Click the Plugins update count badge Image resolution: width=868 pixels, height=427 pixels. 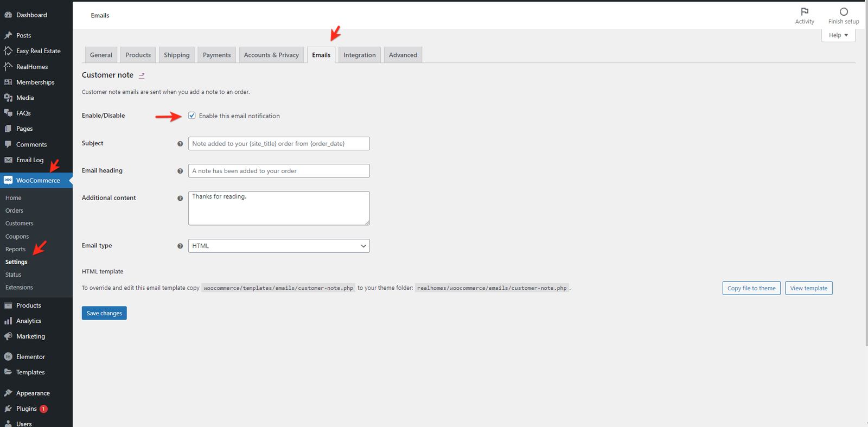(43, 409)
